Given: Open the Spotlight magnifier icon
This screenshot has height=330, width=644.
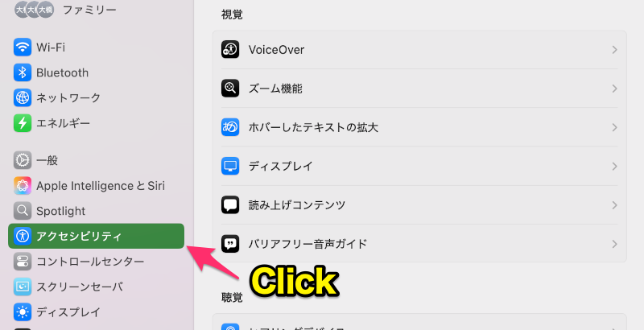Looking at the screenshot, I should 23,211.
